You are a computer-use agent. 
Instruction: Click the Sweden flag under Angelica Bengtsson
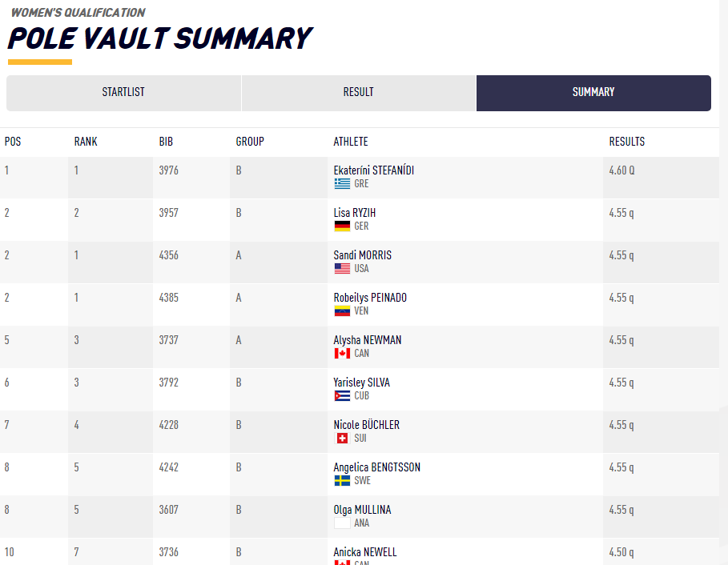pyautogui.click(x=342, y=480)
